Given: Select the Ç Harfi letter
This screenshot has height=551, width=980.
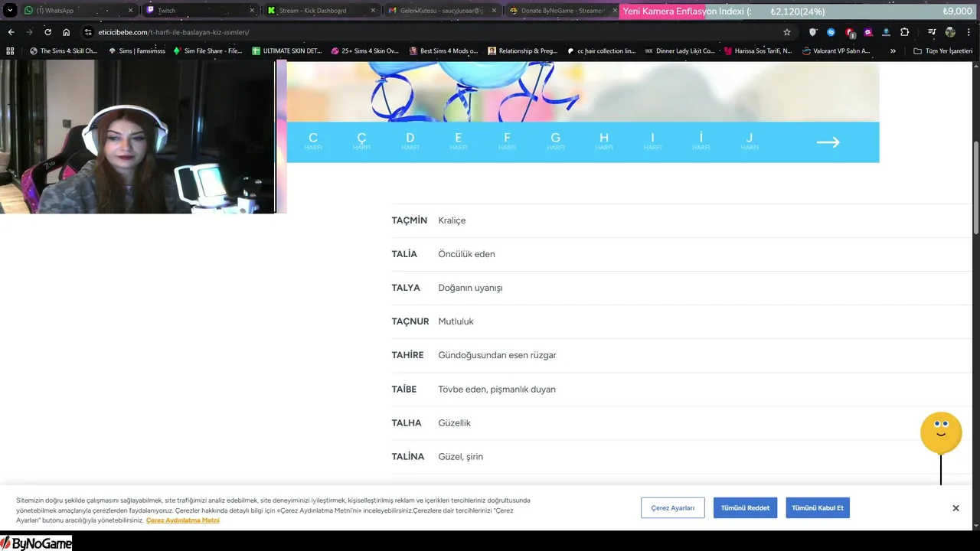Looking at the screenshot, I should coord(361,142).
